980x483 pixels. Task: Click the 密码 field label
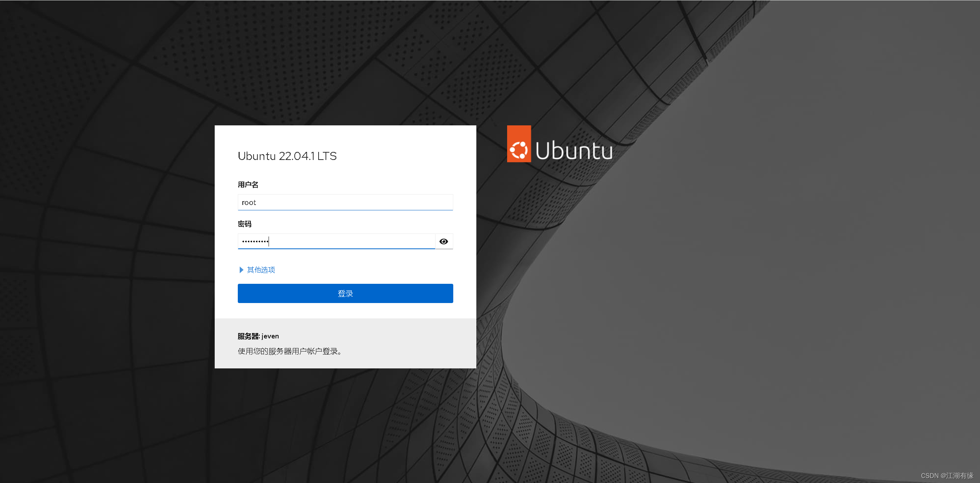point(244,224)
